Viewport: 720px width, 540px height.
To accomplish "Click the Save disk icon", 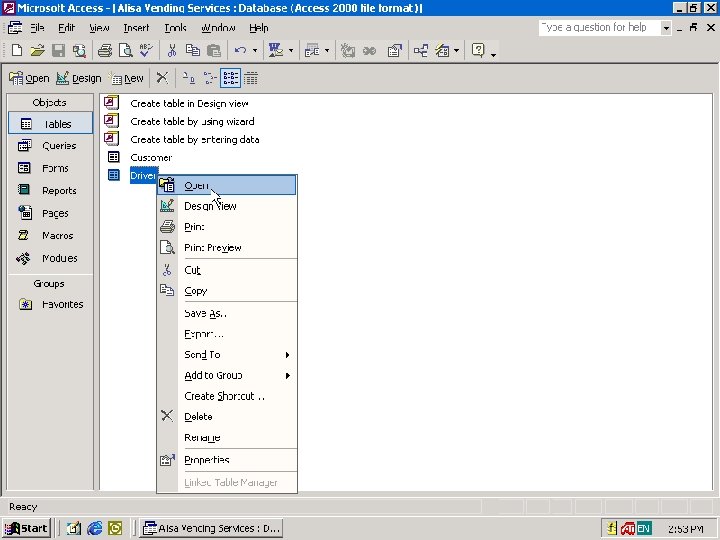I will tap(58, 50).
